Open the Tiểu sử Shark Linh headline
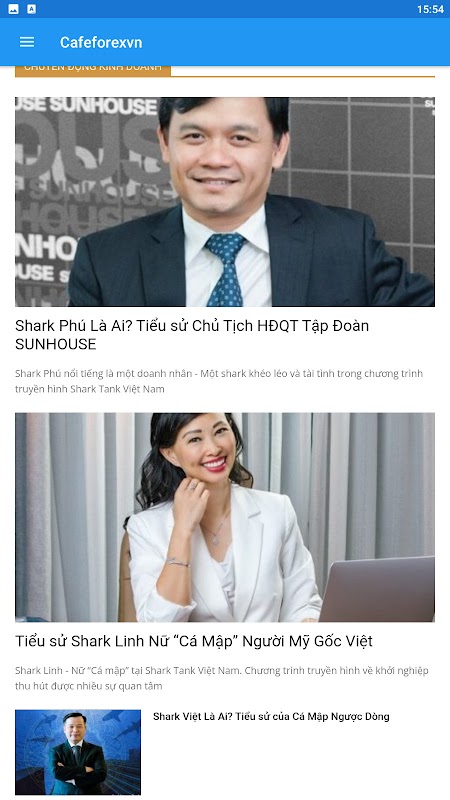Screen dimensions: 450x800 pos(194,641)
